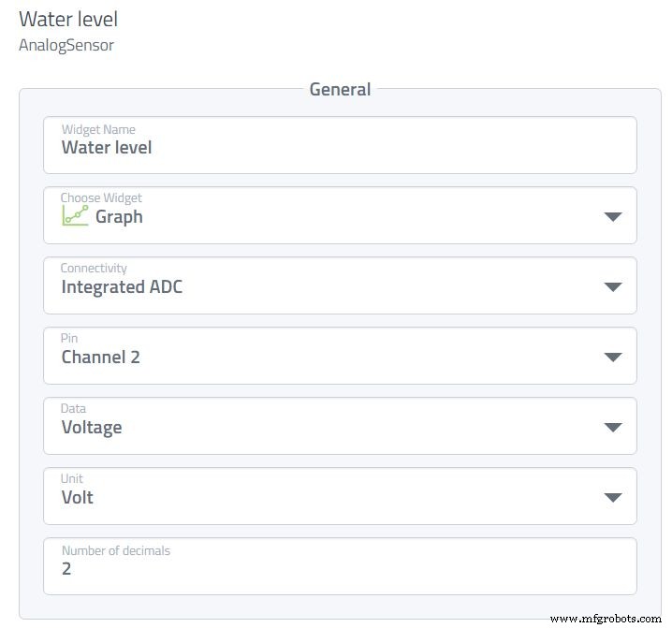Viewport: 672px width, 628px height.
Task: Click the 'Volt' unit value
Action: pyautogui.click(x=78, y=498)
